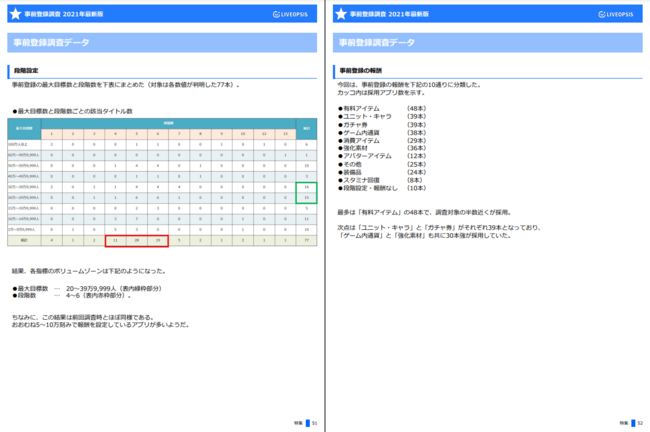Click the value 16 in the green box

pyautogui.click(x=307, y=187)
